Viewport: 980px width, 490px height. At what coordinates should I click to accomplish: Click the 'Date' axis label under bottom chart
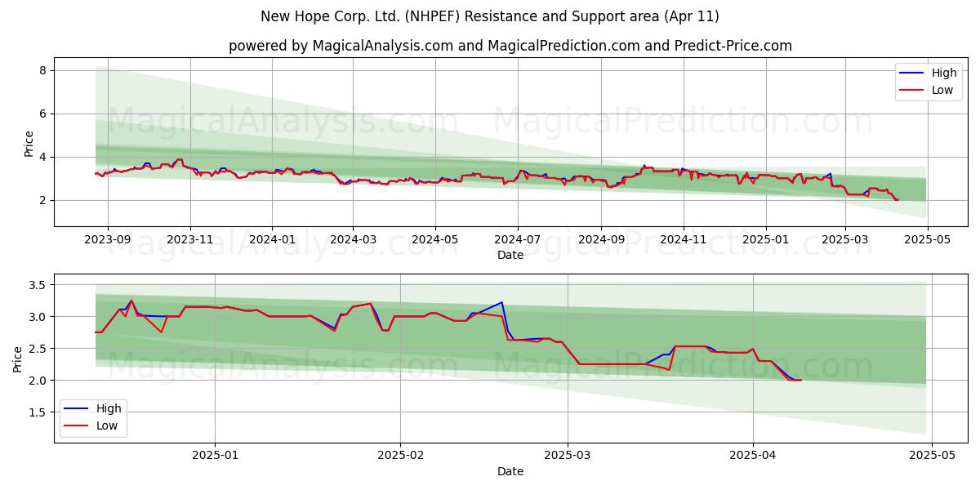point(510,471)
